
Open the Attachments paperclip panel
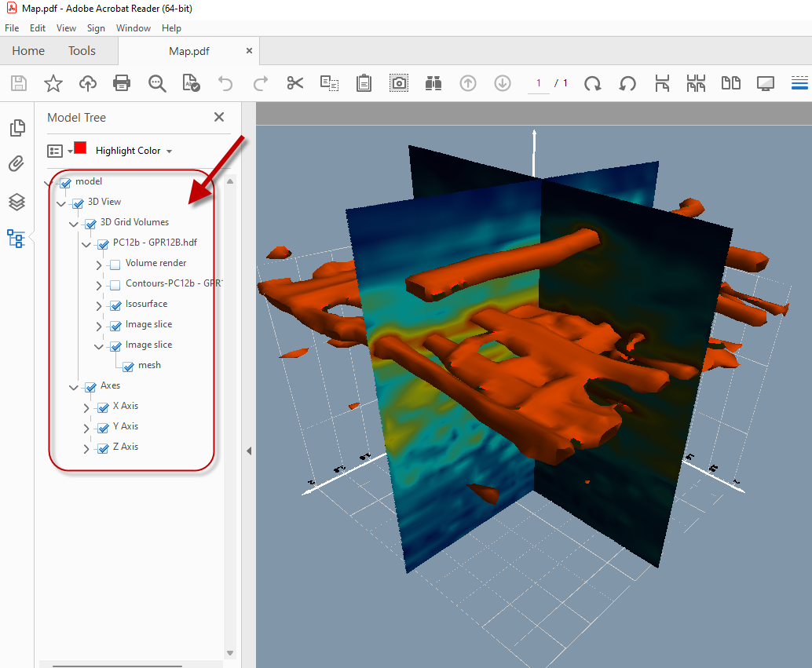tap(16, 164)
